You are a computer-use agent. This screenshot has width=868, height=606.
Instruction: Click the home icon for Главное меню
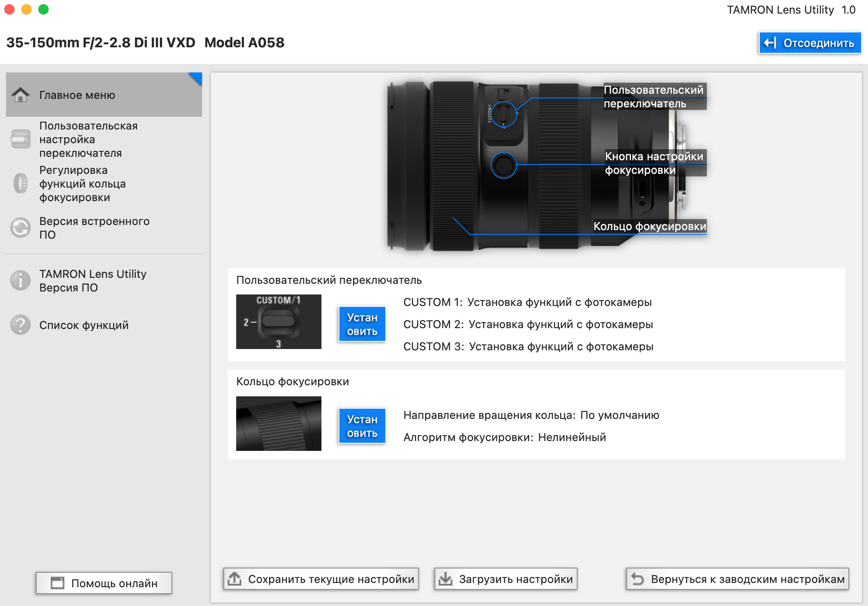20,95
